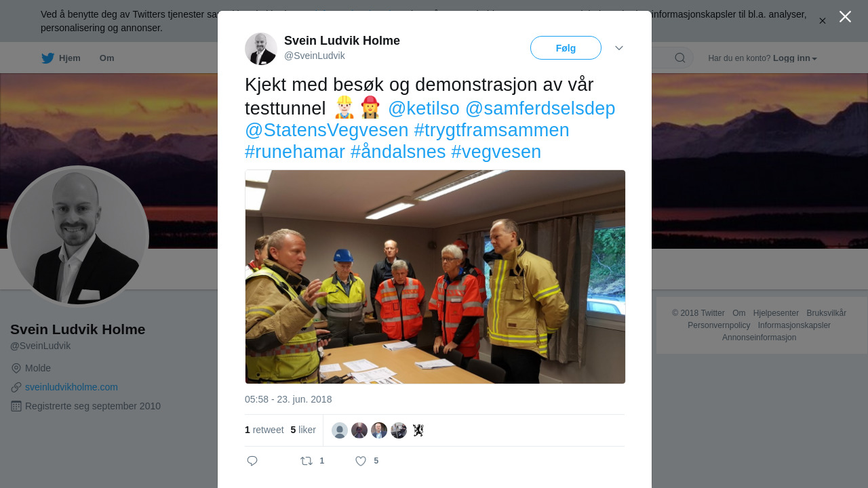Open the Om menu item
The width and height of the screenshot is (868, 488).
coord(107,58)
